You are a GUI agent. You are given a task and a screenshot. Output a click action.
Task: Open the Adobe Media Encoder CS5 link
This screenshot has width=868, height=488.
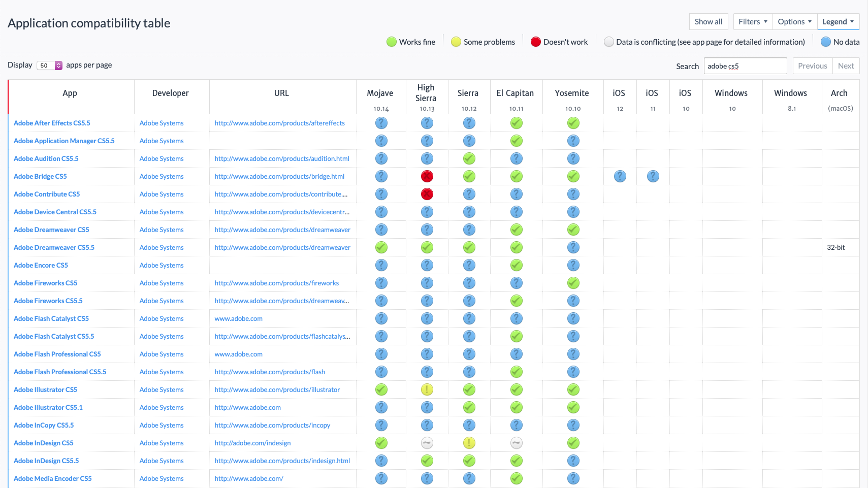tap(53, 478)
